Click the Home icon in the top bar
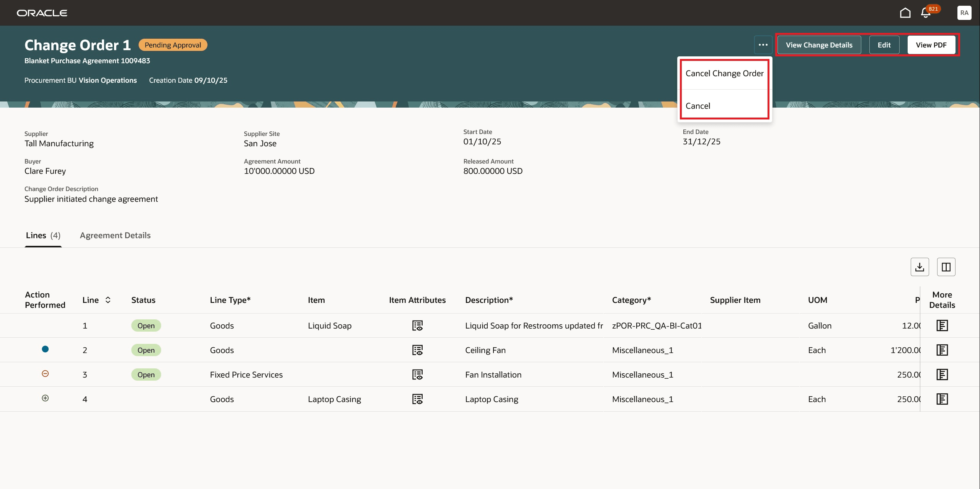The height and width of the screenshot is (489, 980). (x=905, y=13)
